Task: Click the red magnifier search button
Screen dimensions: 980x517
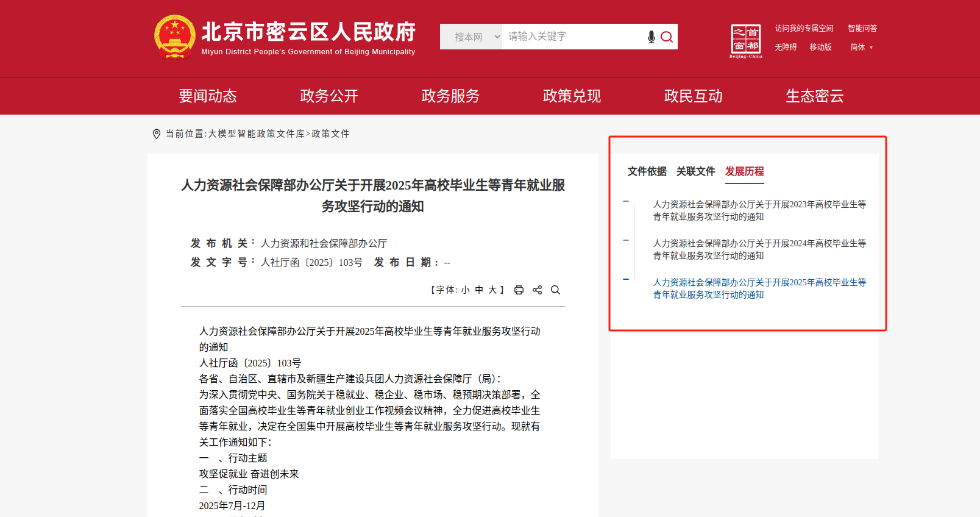Action: point(667,37)
